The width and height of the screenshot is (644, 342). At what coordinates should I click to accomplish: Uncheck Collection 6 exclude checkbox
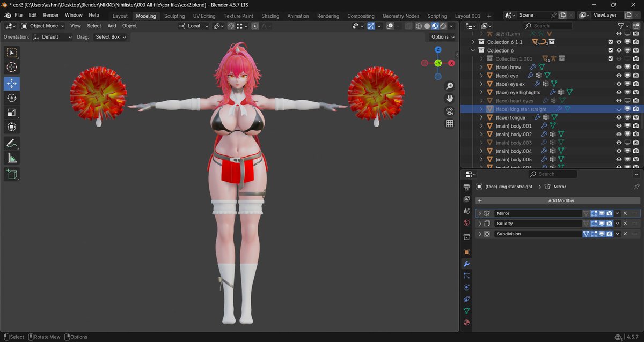coord(611,50)
